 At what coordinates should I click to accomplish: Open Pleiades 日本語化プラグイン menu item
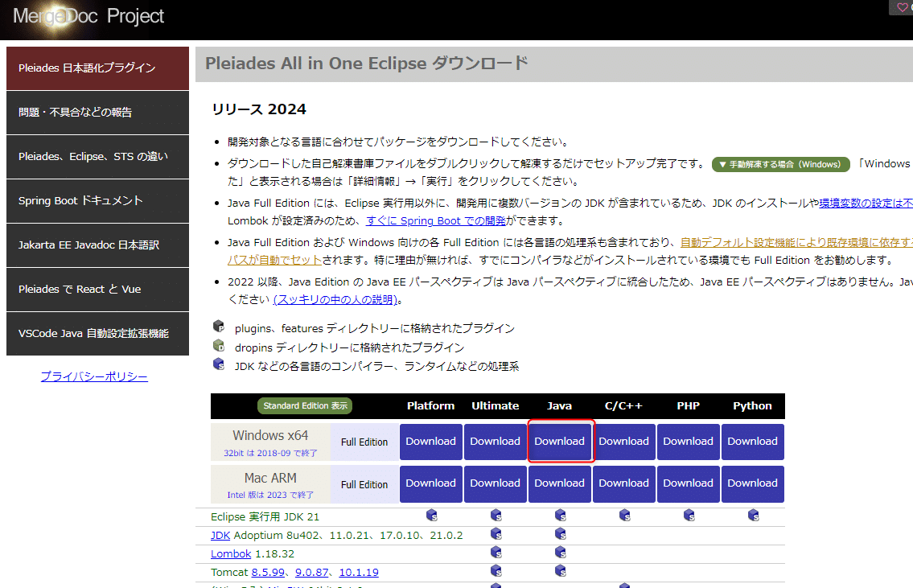(x=98, y=68)
